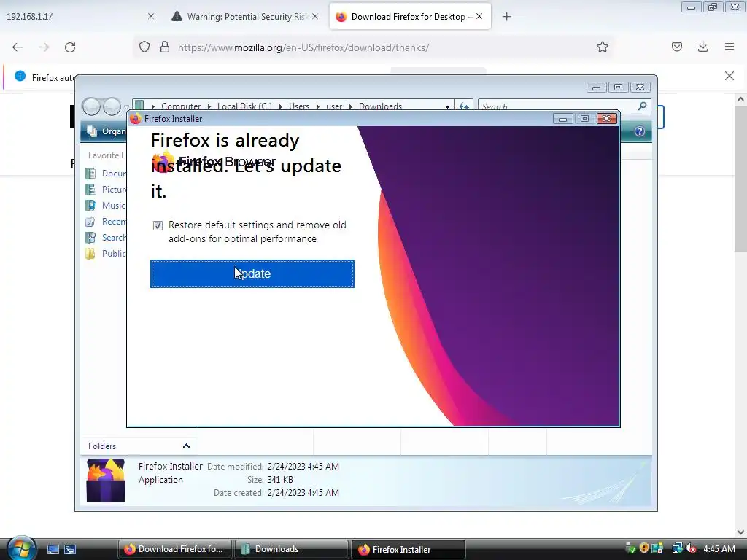Open Recently Changed favorite link

point(106,222)
